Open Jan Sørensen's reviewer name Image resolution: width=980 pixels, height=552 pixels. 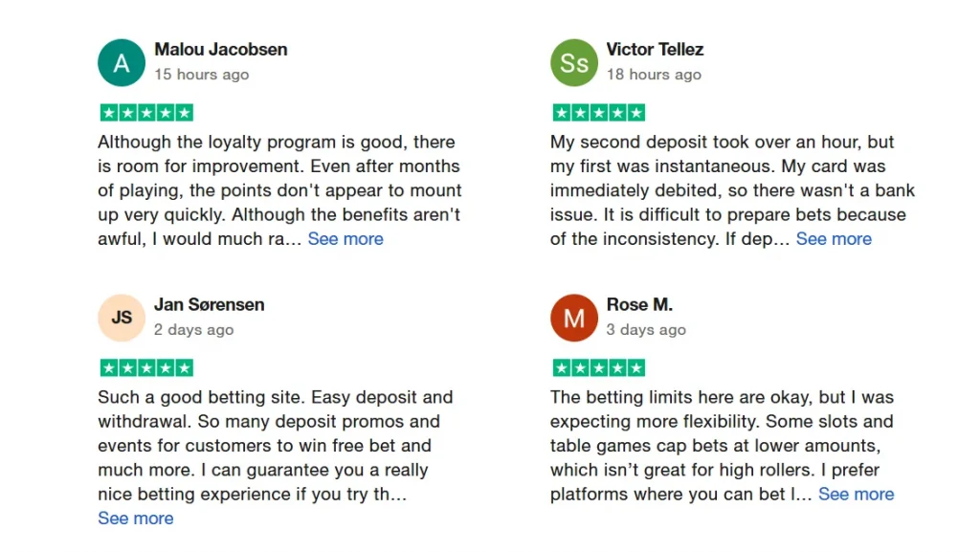(209, 305)
